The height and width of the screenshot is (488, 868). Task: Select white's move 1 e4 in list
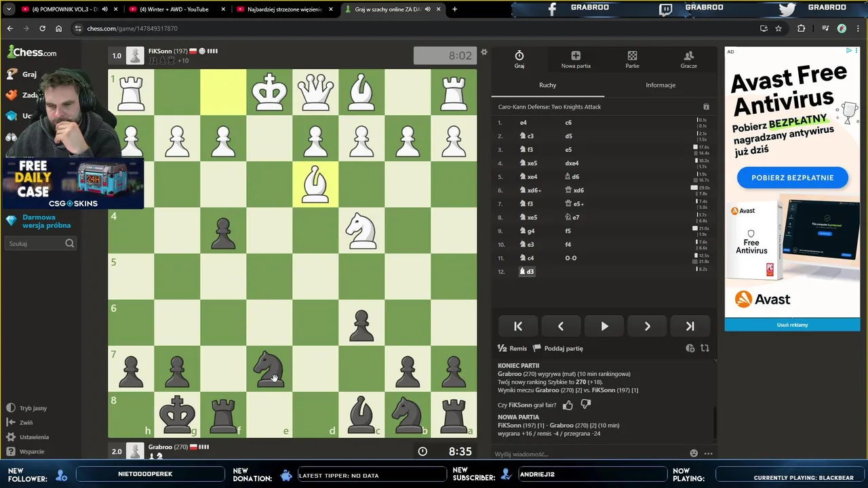(523, 123)
